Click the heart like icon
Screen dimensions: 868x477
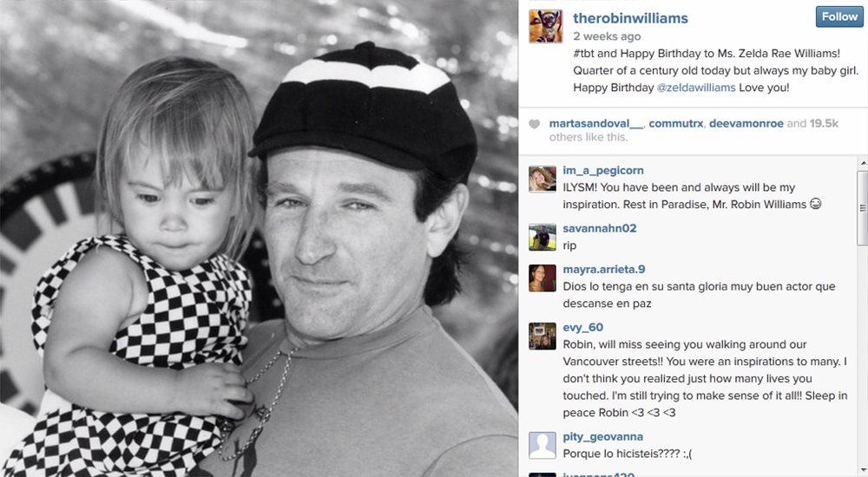click(x=534, y=124)
